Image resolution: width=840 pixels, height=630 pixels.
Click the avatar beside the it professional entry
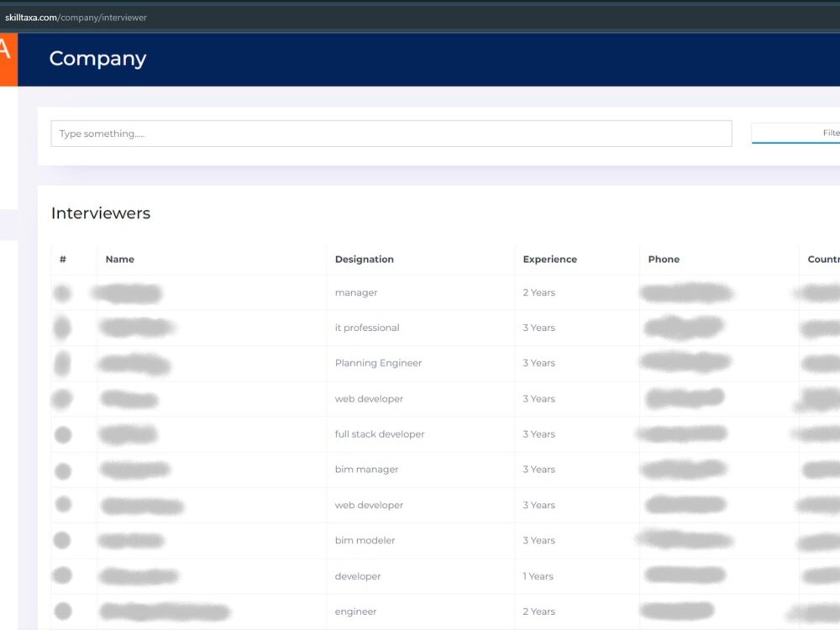point(62,328)
